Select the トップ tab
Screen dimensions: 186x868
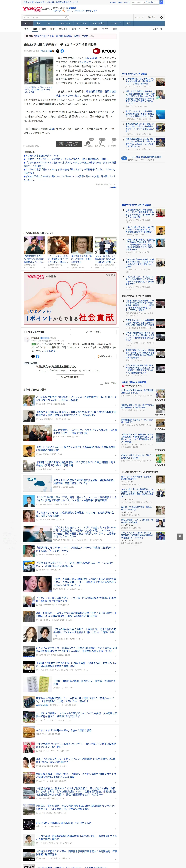point(27,24)
